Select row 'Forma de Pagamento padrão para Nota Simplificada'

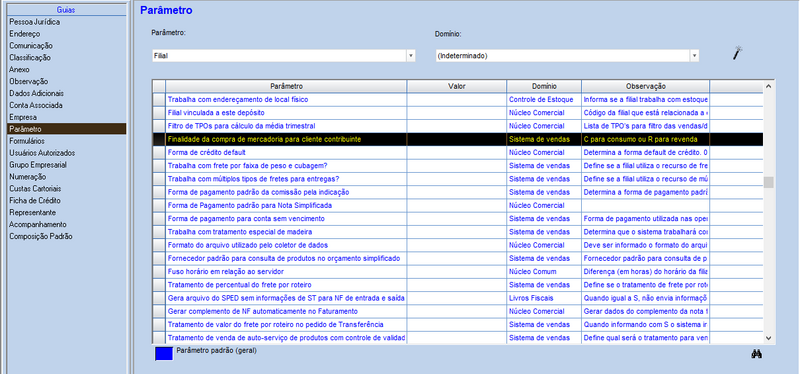tap(458, 206)
